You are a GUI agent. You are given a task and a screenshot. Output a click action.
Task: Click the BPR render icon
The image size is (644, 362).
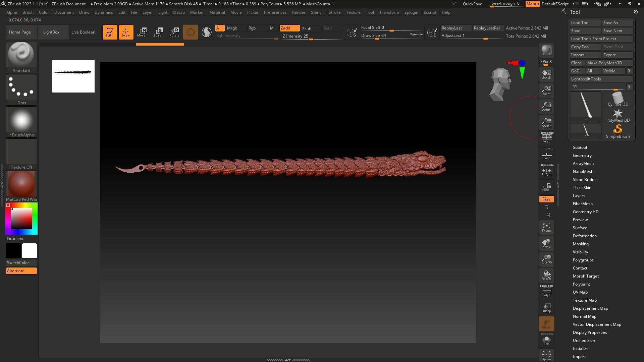coord(546,50)
